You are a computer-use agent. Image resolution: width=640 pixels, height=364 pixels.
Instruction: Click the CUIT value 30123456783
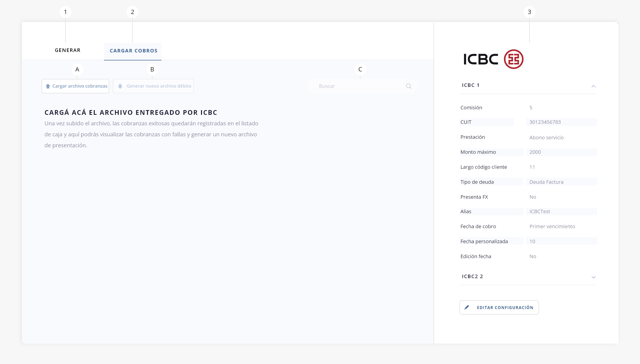tap(545, 122)
